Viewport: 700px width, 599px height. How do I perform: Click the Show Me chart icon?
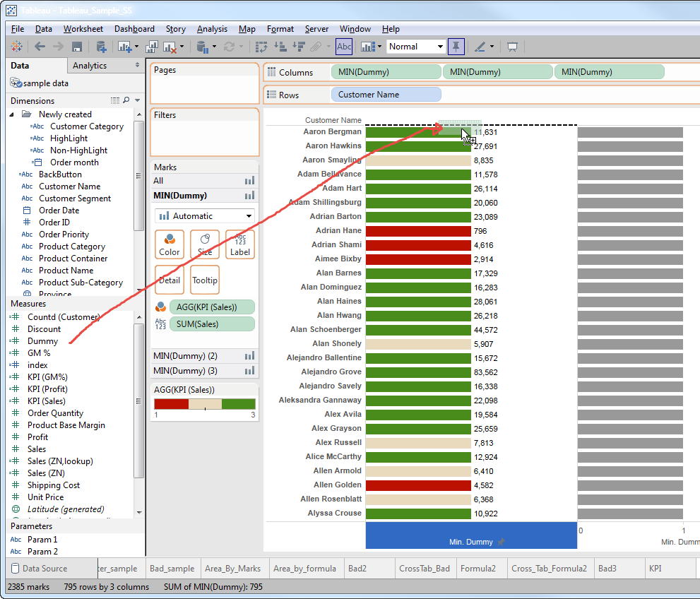click(368, 47)
